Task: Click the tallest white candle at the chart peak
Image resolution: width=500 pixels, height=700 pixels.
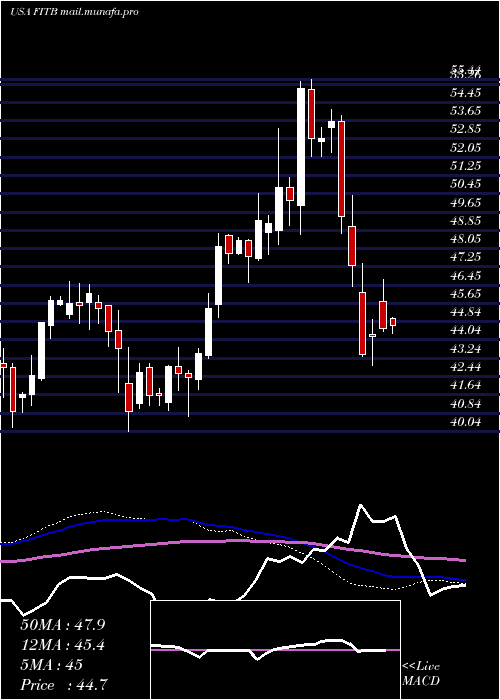Action: pyautogui.click(x=301, y=147)
